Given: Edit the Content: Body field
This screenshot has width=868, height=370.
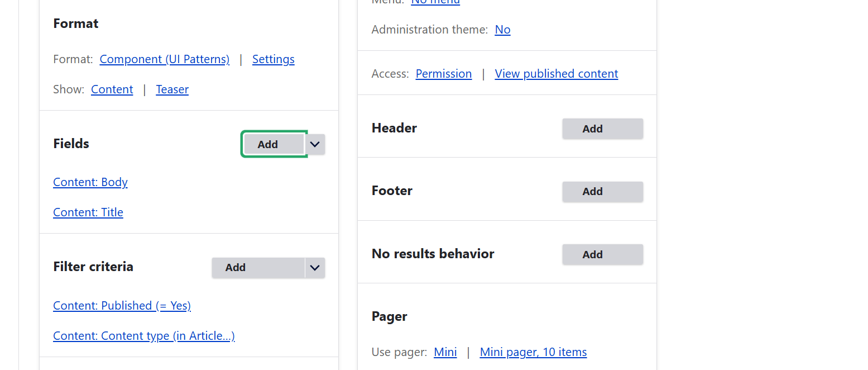Looking at the screenshot, I should [x=90, y=182].
